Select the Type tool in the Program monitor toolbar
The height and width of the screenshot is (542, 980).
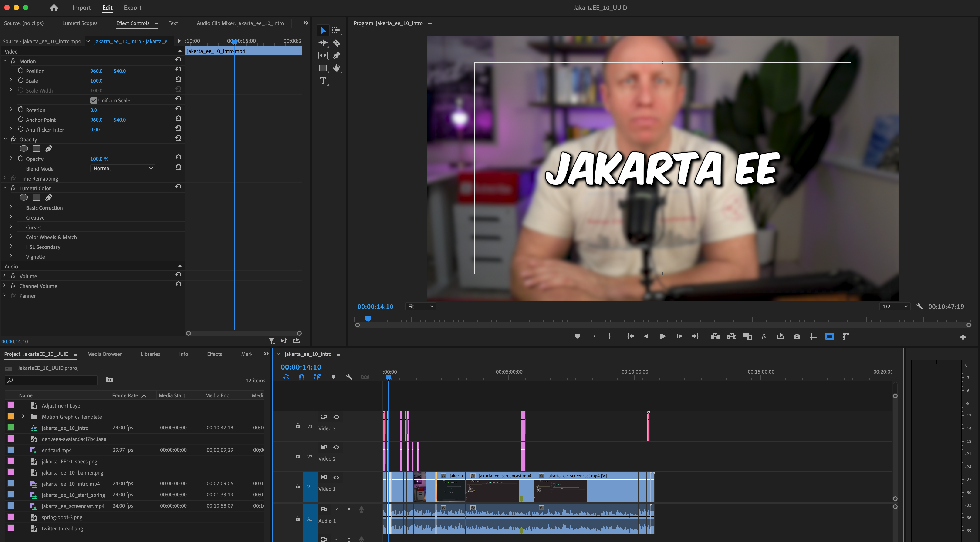pos(323,80)
